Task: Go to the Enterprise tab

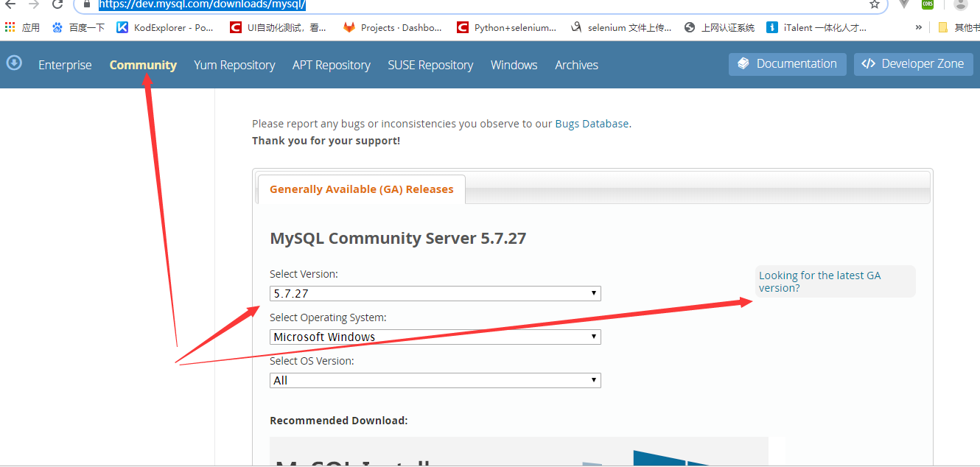Action: point(65,65)
